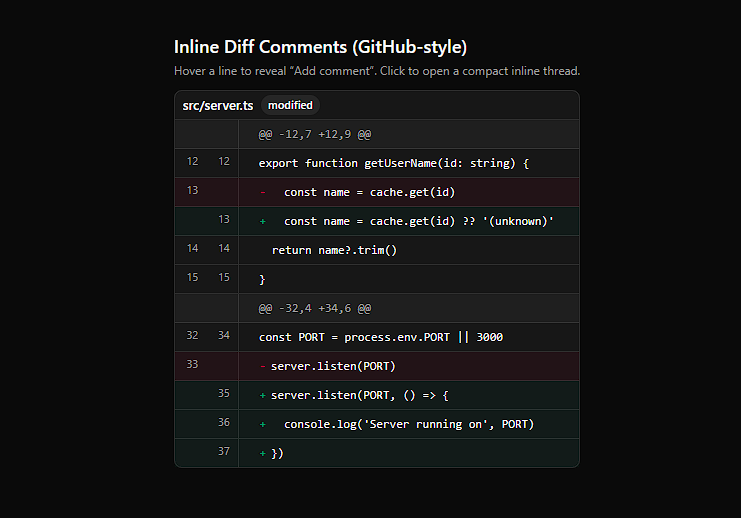Click the return name?.trim() line
The image size is (741, 518).
pyautogui.click(x=377, y=250)
